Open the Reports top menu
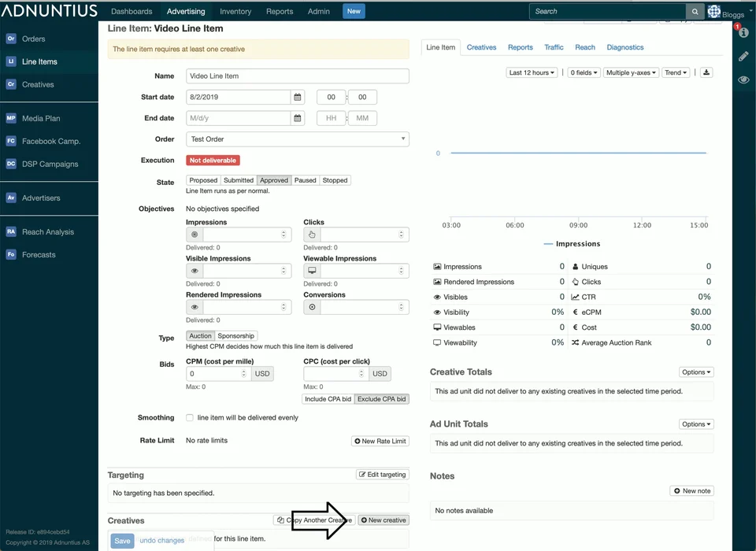Screen dimensions: 756x551 [280, 12]
